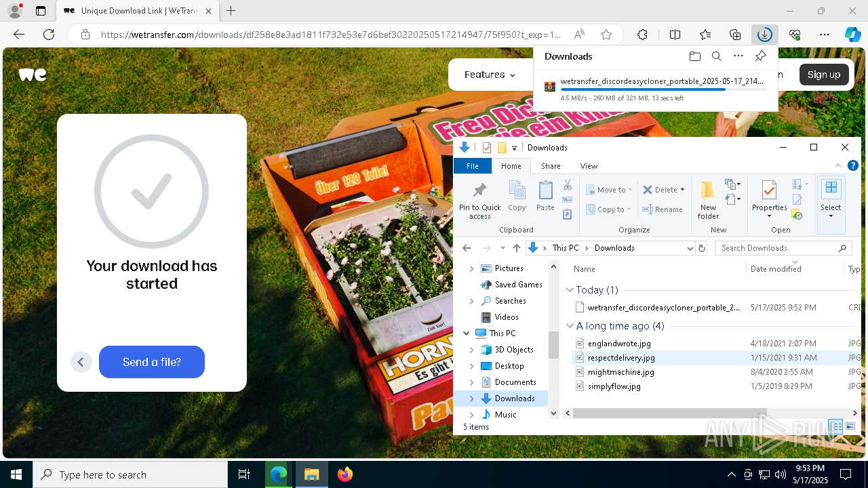Open Edge collections icon

coord(735,35)
